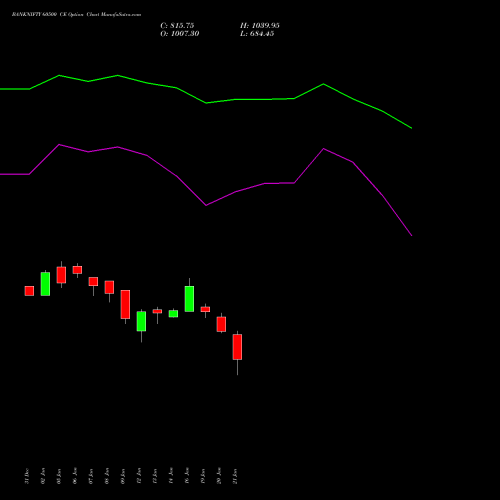This screenshot has width=500, height=500.
Task: Click the 13 Jan date label
Action: point(155,476)
